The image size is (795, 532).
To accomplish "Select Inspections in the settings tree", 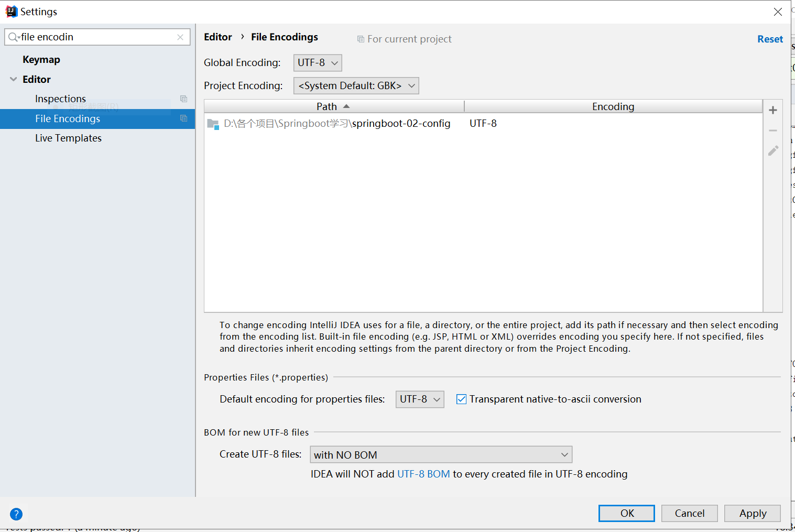I will click(x=60, y=99).
